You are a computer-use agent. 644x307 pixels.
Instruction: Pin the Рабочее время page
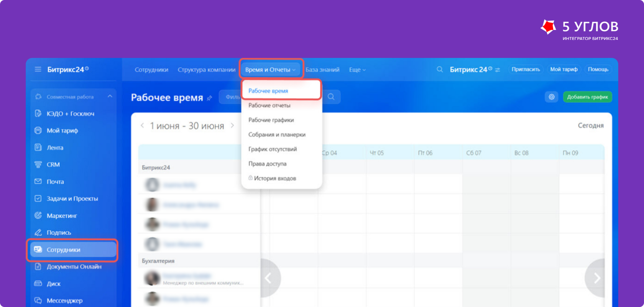point(209,98)
